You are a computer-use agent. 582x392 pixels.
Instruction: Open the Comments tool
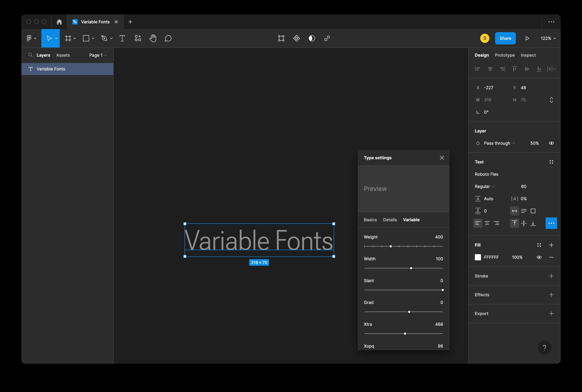point(168,38)
